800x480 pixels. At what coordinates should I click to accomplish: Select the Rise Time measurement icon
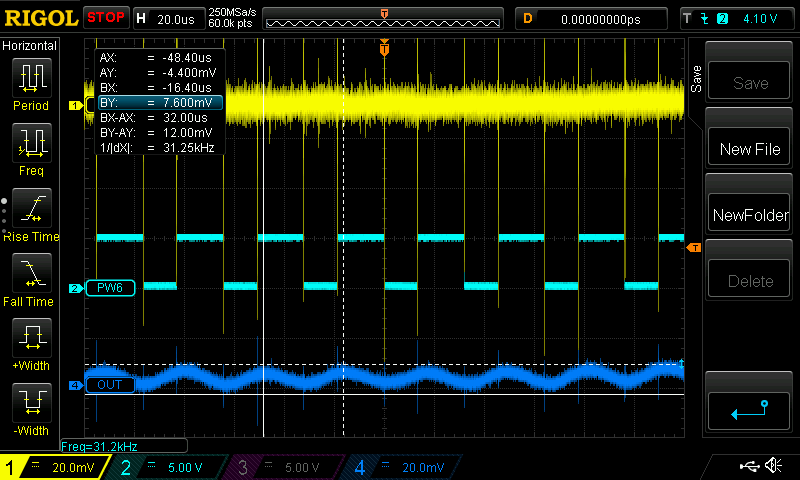(32, 208)
